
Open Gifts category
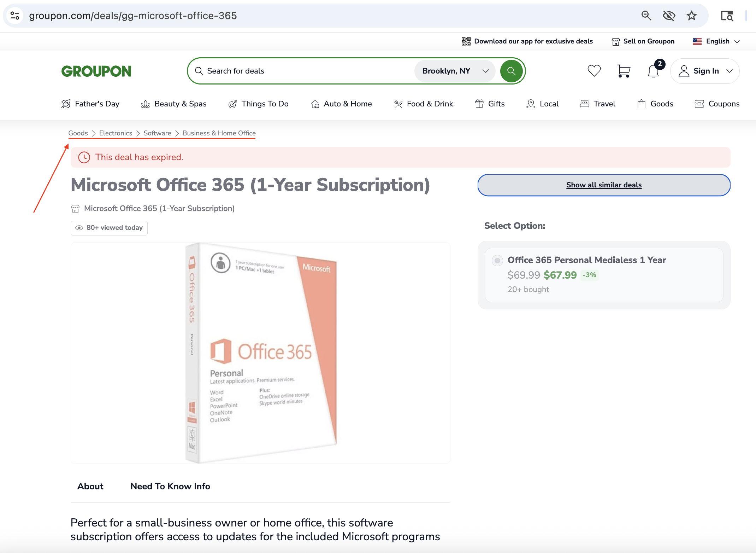[490, 104]
